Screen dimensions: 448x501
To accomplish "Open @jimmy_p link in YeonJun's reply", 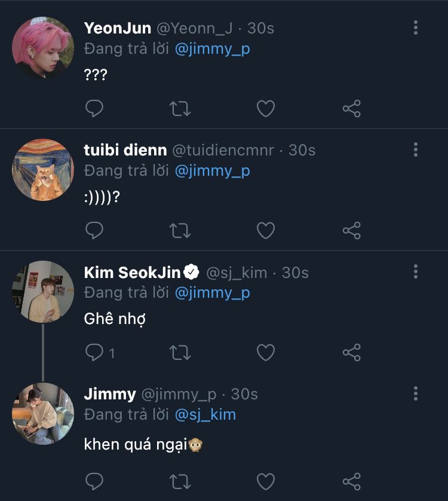I will click(213, 49).
